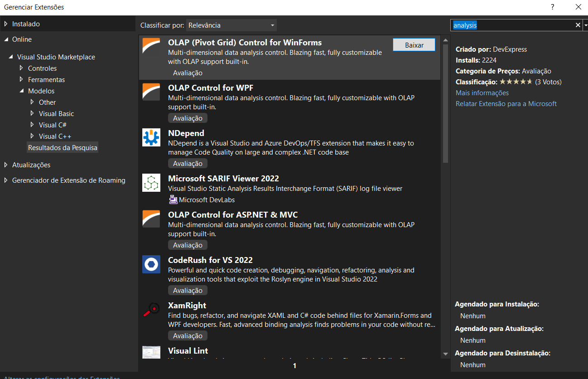Screen dimensions: 588x379
Task: Click the Microsoft SARIF Viewer hexagon icon
Action: pyautogui.click(x=151, y=182)
